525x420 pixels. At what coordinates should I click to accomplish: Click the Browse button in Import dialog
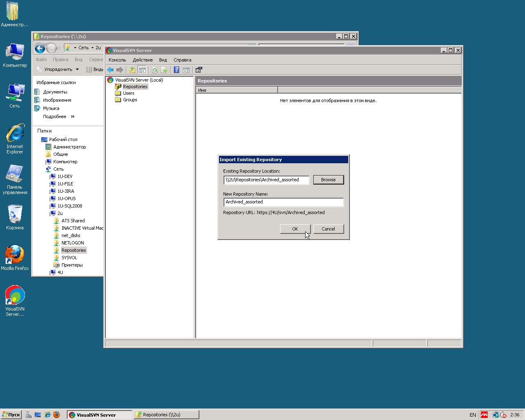pos(329,180)
